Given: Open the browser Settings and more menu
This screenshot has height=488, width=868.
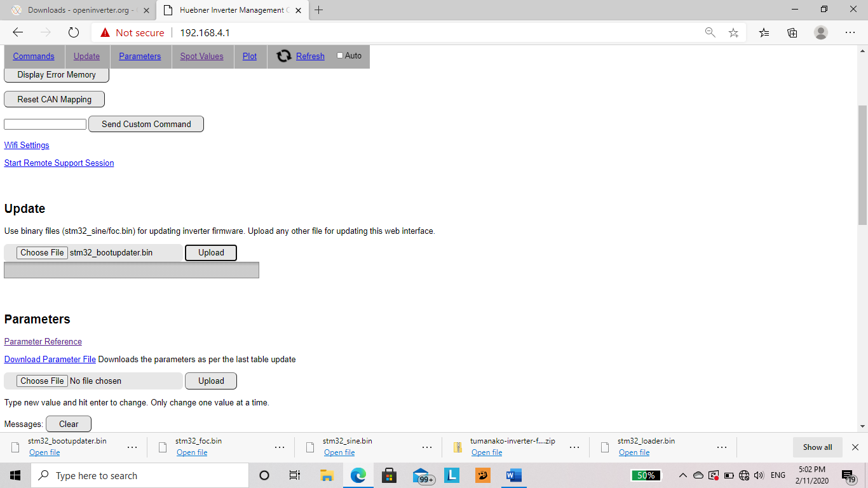Looking at the screenshot, I should click(x=850, y=32).
